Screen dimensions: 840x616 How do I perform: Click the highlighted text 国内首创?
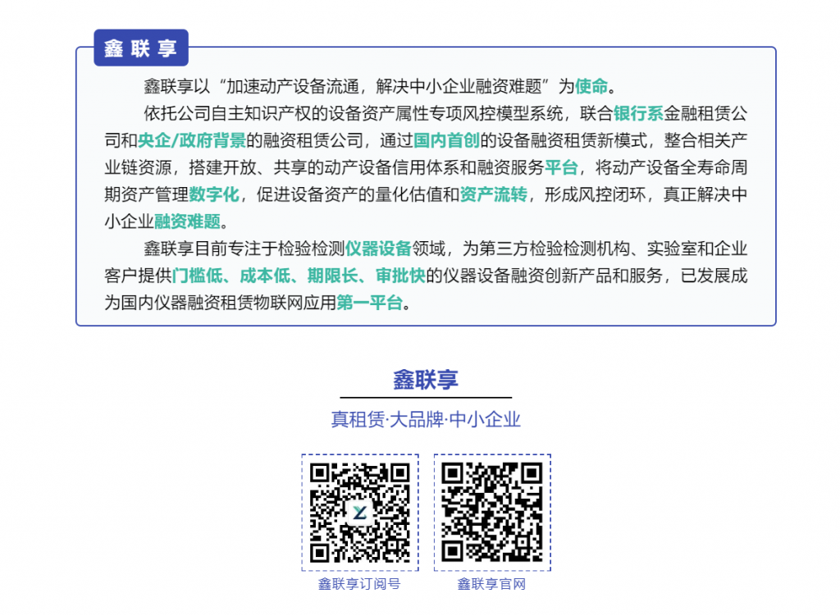446,140
